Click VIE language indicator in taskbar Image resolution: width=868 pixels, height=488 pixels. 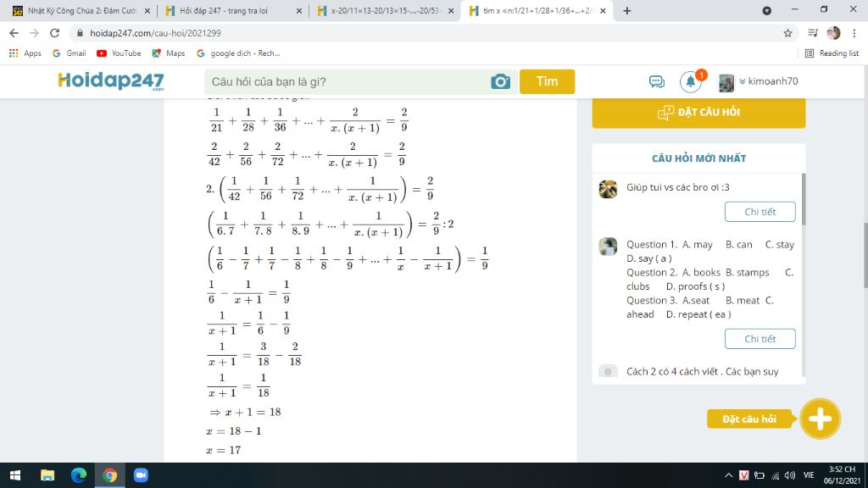(809, 475)
